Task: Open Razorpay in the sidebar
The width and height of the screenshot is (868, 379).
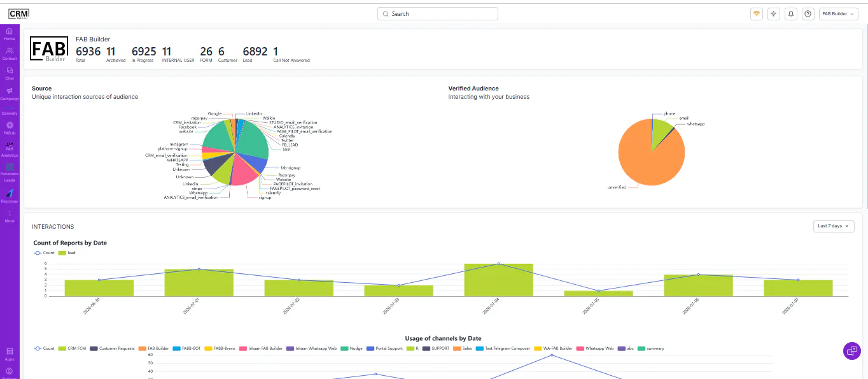Action: pyautogui.click(x=10, y=196)
